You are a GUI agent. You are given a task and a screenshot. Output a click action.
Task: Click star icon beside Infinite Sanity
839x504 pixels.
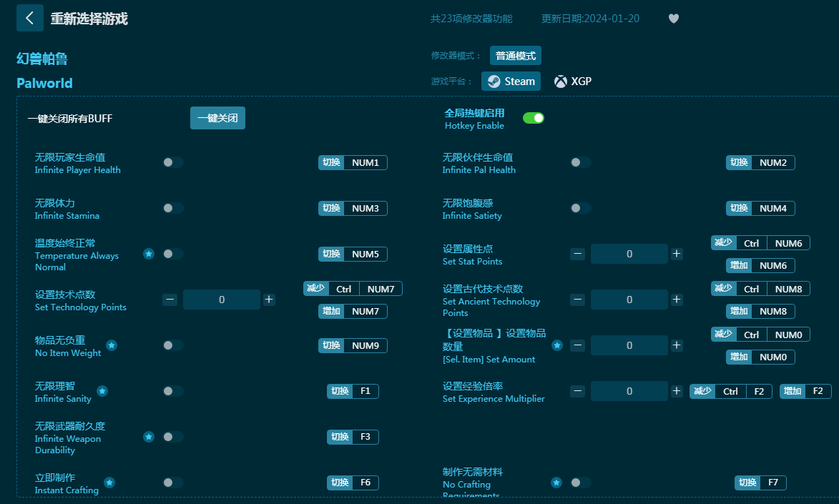(x=102, y=391)
